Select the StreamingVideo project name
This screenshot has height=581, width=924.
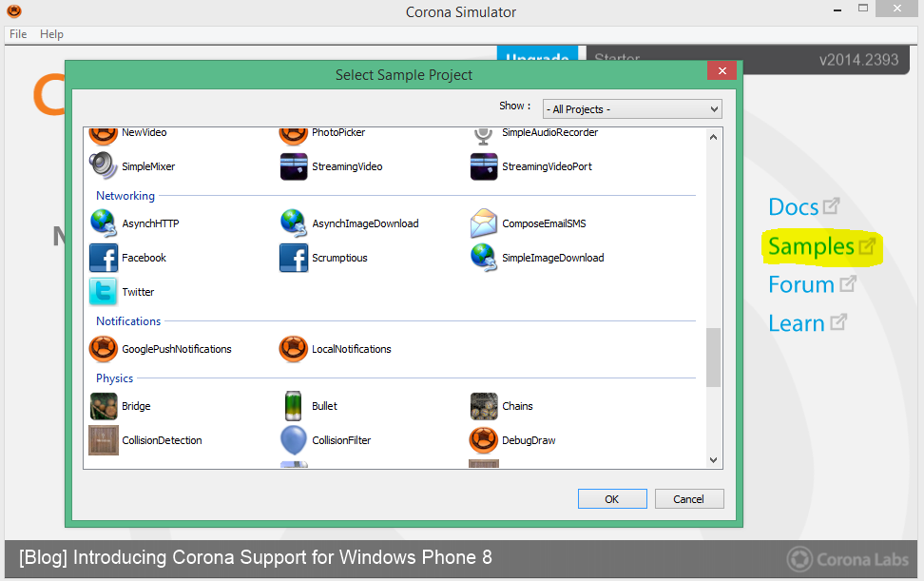tap(347, 166)
